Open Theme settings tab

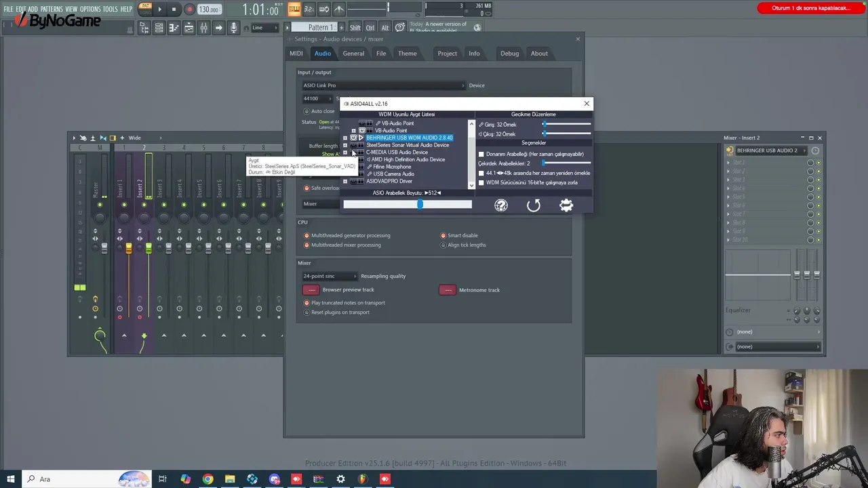click(x=408, y=54)
